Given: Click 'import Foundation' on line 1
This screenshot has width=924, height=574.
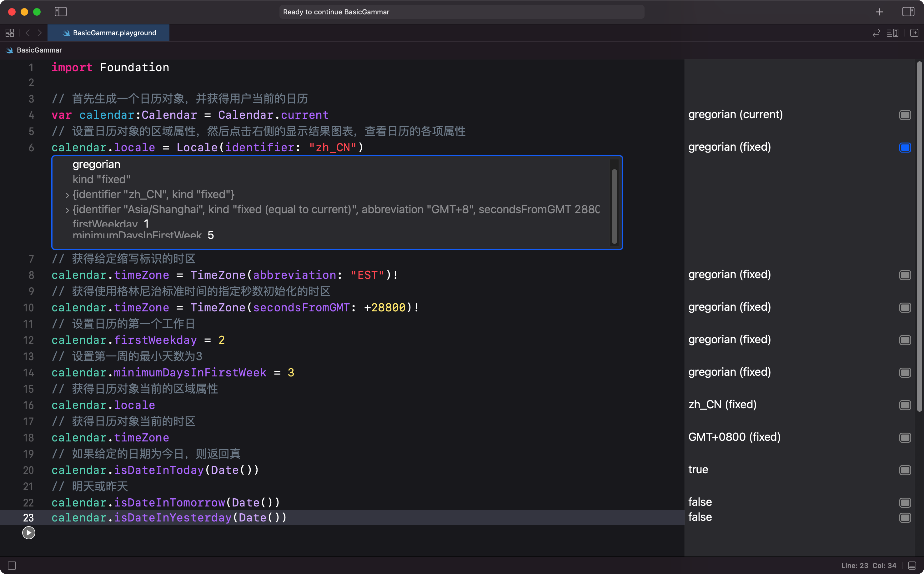Looking at the screenshot, I should coord(110,68).
